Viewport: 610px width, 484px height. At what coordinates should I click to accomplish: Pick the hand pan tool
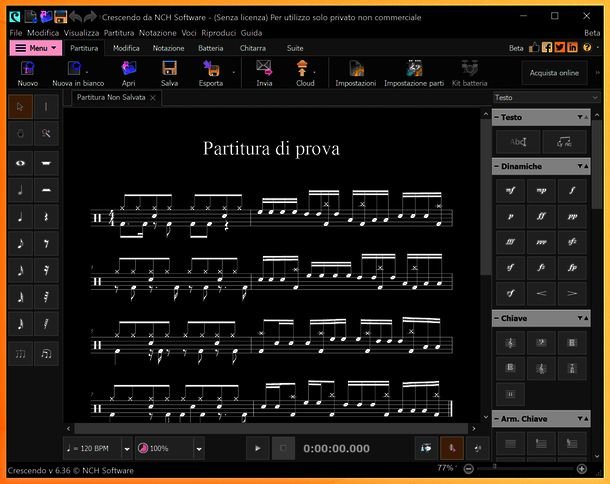point(20,134)
